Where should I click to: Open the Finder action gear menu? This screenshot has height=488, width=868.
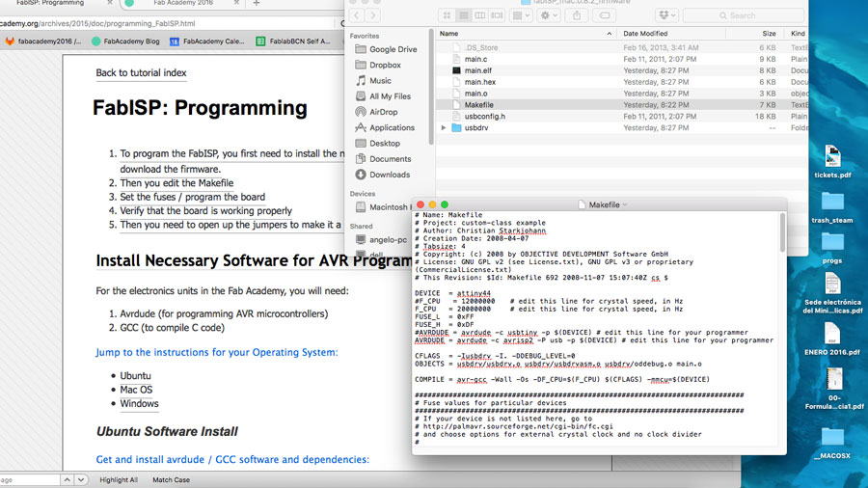(x=549, y=15)
